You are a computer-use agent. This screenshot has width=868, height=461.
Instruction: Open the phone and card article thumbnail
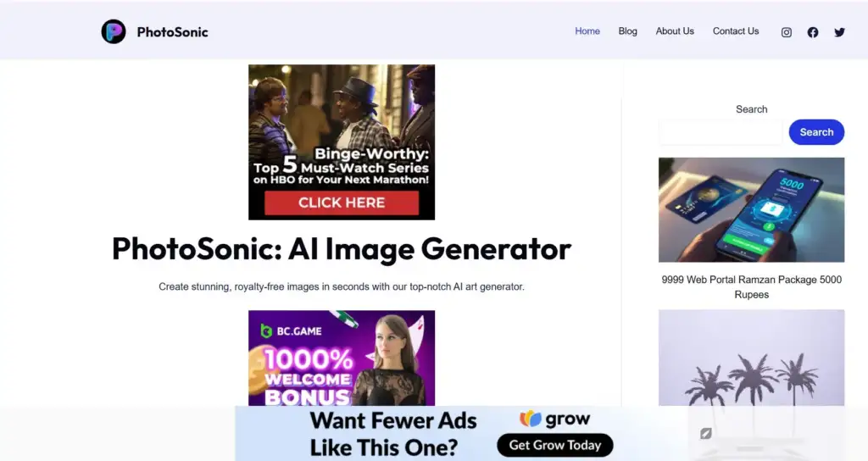click(x=752, y=210)
